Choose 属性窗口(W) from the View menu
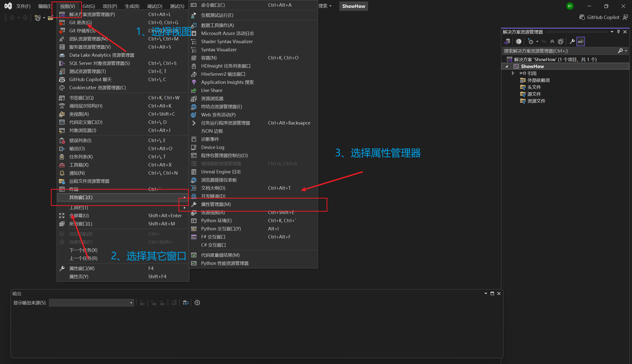This screenshot has width=632, height=364. (123, 269)
